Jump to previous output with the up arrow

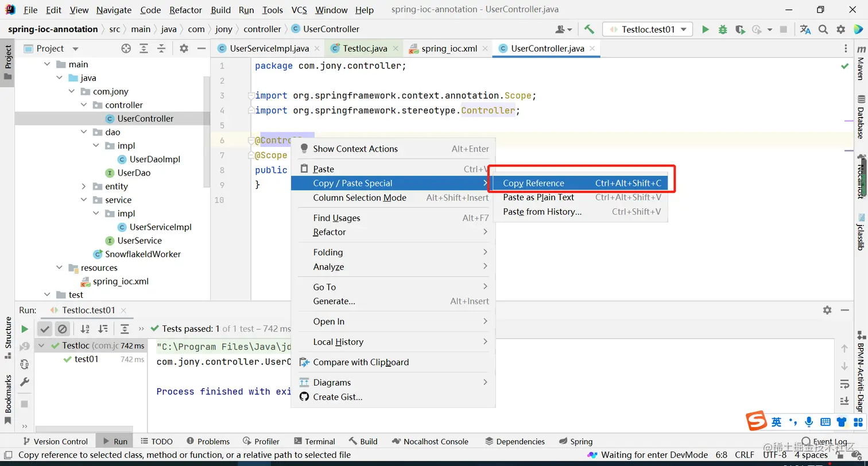tap(844, 348)
